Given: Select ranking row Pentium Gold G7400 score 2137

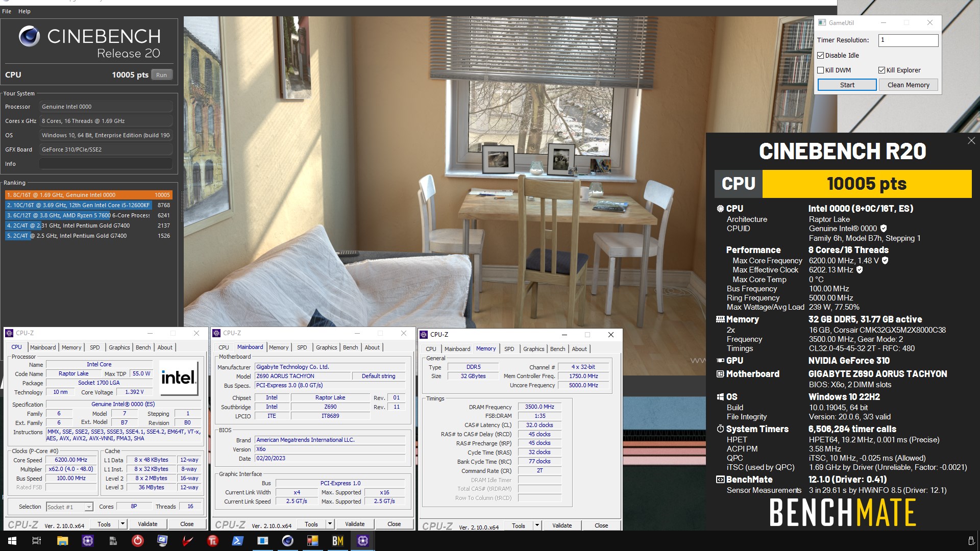Looking at the screenshot, I should [x=88, y=226].
